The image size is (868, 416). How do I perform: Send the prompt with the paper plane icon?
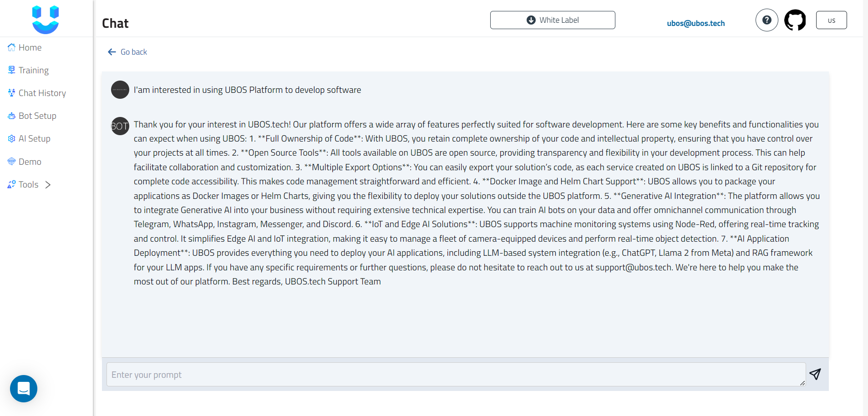click(x=815, y=374)
